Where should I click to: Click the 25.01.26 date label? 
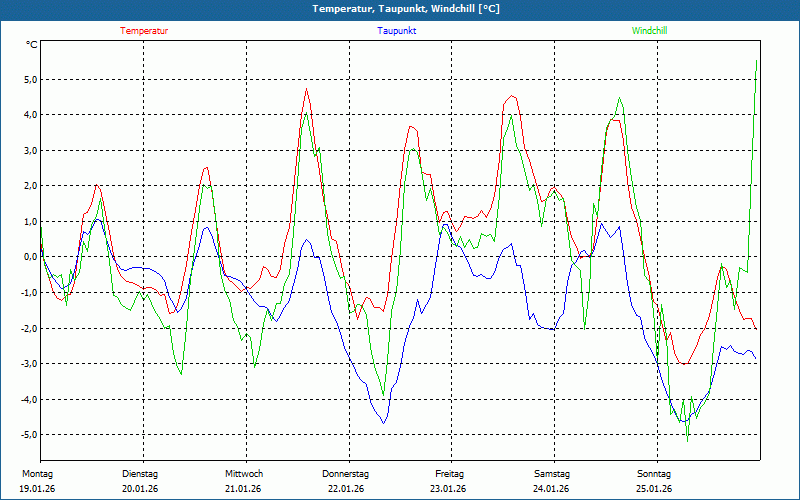[x=654, y=489]
